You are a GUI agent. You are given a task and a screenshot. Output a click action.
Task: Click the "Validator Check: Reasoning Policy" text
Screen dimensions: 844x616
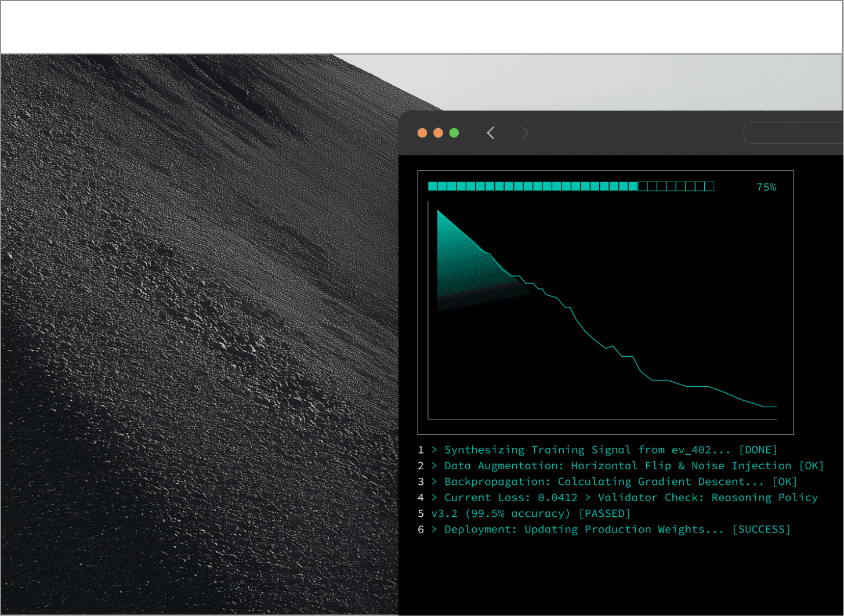tap(708, 498)
